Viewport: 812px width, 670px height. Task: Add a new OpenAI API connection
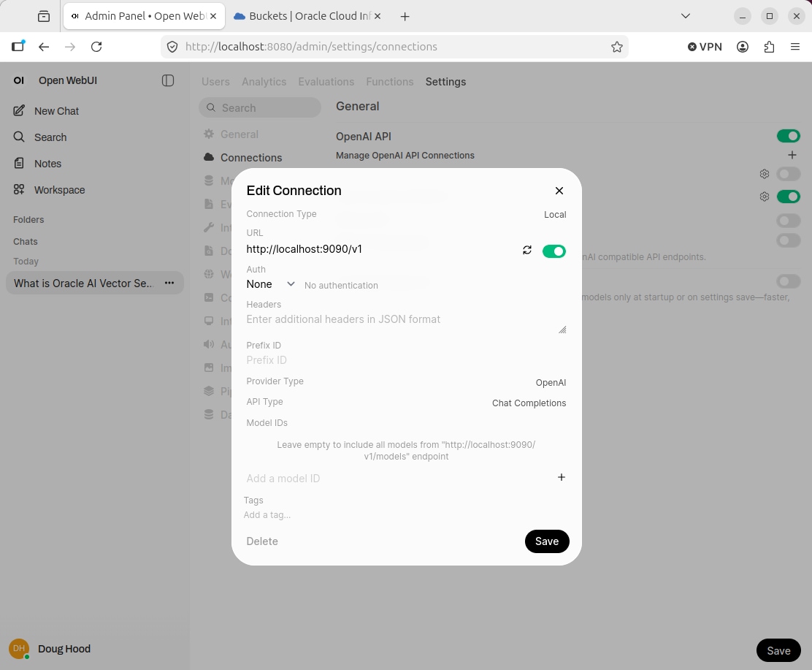(x=792, y=155)
